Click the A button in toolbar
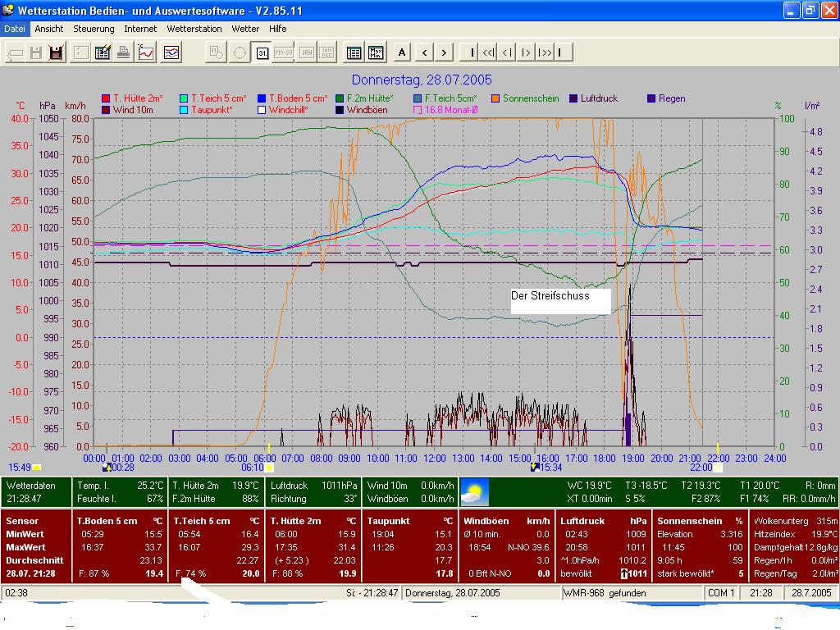Screen dimensions: 840x630 point(402,53)
